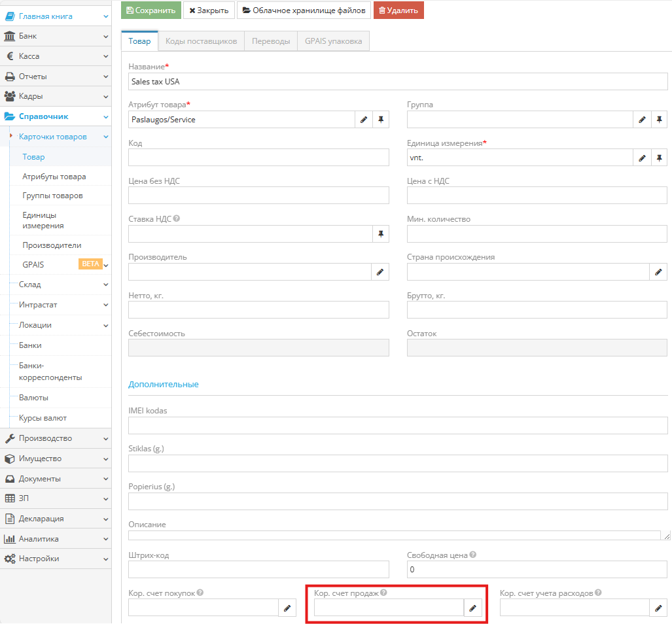Expand the Банк menu section
The height and width of the screenshot is (624, 672).
click(x=55, y=37)
